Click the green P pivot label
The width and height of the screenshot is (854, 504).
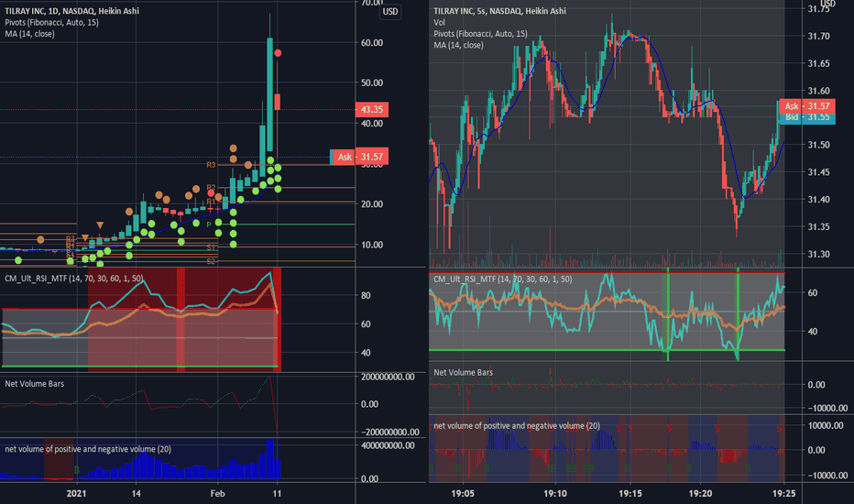click(209, 225)
